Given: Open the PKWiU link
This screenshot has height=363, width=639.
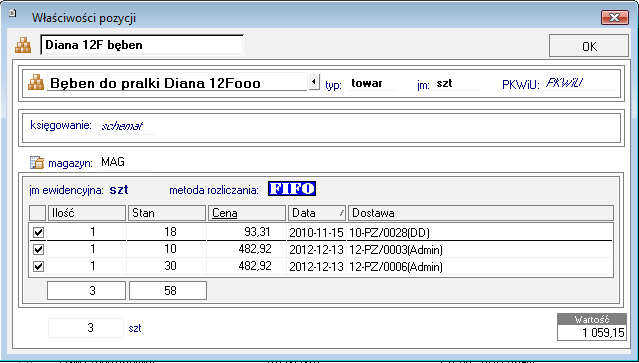Looking at the screenshot, I should [x=564, y=84].
